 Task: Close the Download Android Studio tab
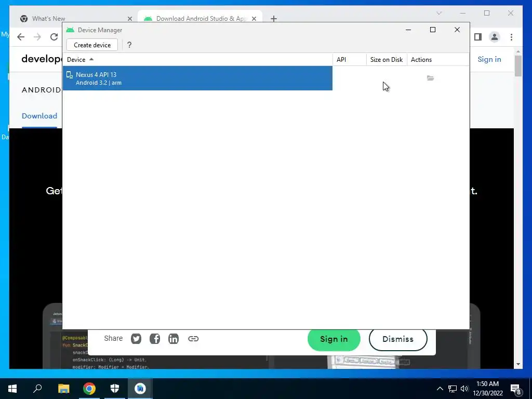point(254,19)
